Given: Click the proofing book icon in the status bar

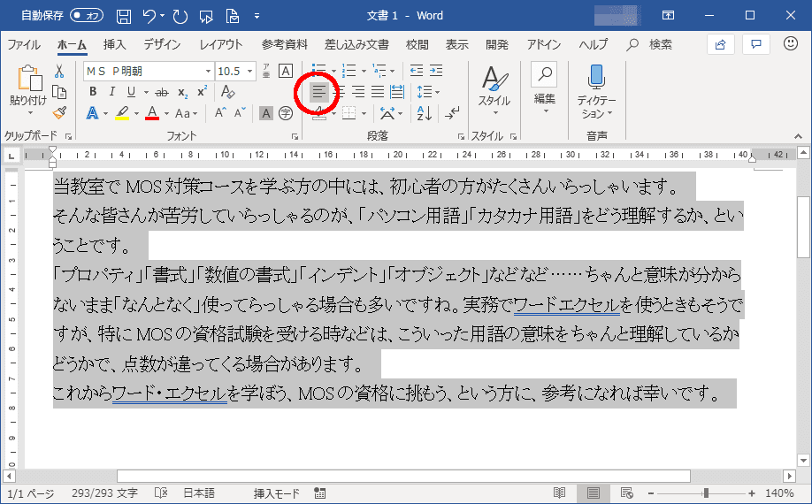Looking at the screenshot, I should (161, 493).
